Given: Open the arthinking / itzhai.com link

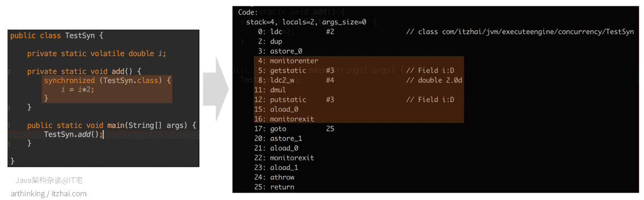Looking at the screenshot, I should pos(49,194).
